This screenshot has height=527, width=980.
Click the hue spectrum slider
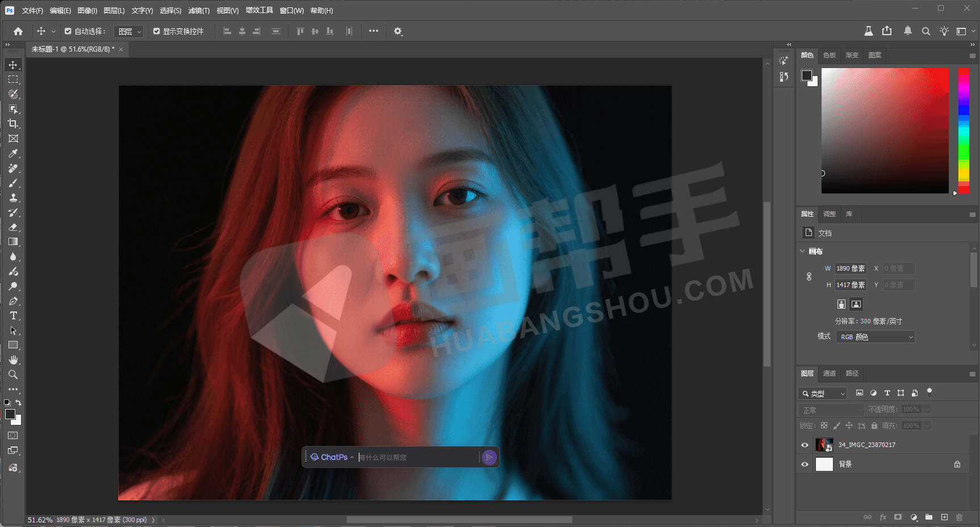coord(964,130)
